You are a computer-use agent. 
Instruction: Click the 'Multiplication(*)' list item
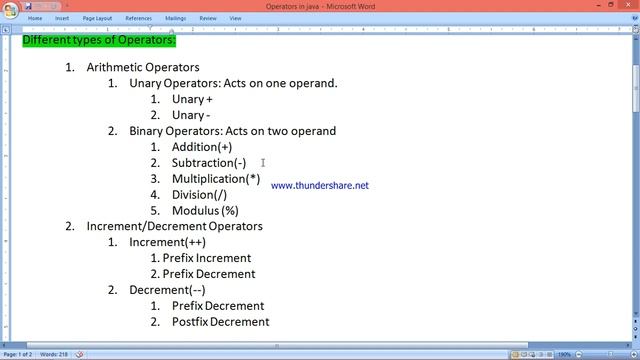click(x=216, y=179)
